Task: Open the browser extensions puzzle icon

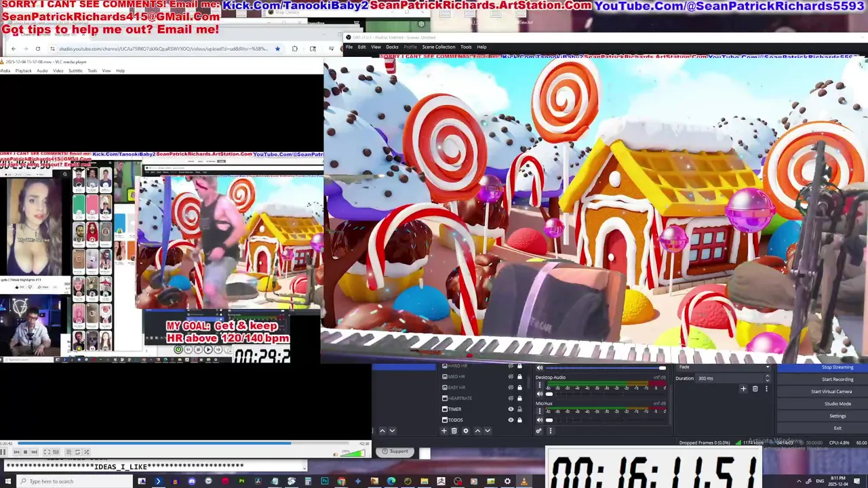Action: click(294, 49)
